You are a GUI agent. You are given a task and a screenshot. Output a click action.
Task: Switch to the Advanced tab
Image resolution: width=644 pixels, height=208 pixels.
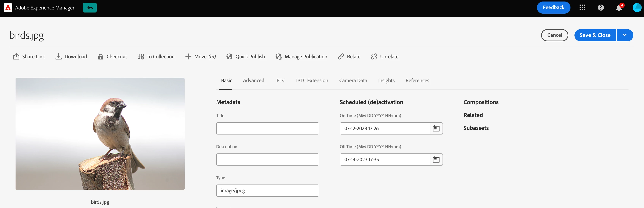253,81
